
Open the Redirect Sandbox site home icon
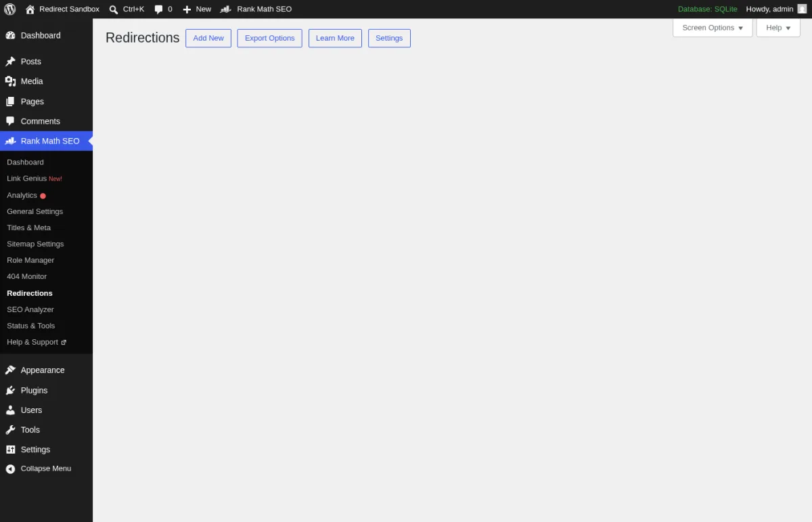point(30,9)
